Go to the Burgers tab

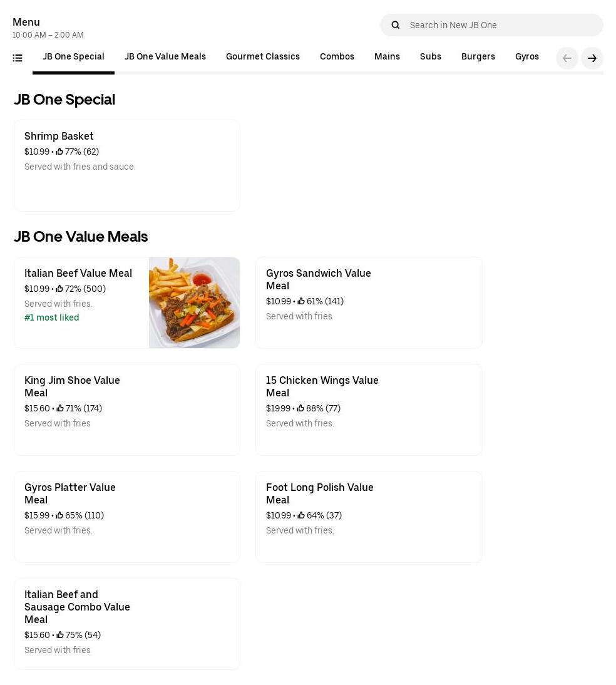pyautogui.click(x=478, y=57)
